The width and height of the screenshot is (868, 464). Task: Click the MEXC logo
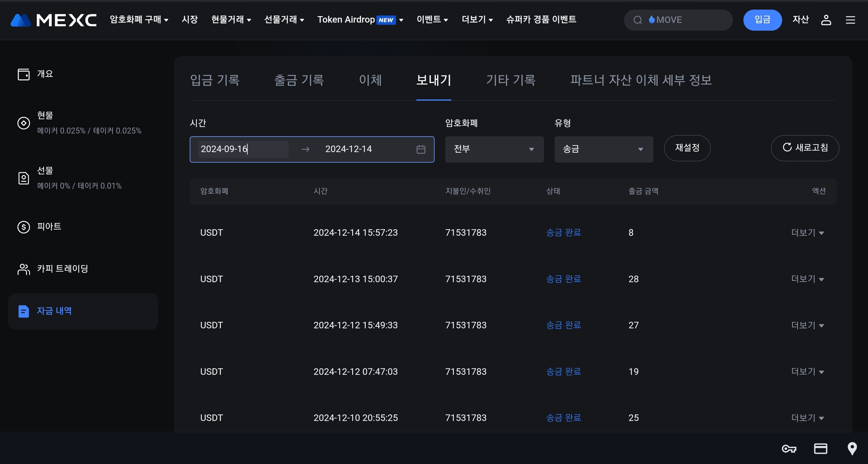coord(53,20)
